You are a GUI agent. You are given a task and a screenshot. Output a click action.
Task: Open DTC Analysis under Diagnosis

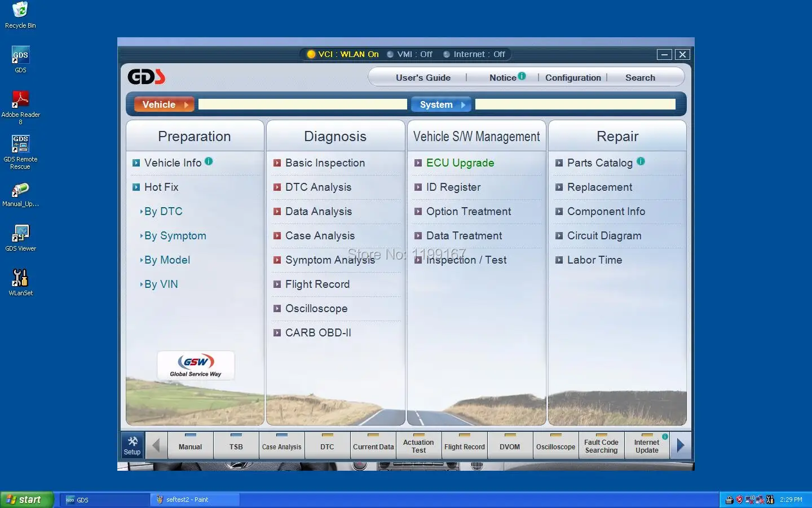coord(318,187)
